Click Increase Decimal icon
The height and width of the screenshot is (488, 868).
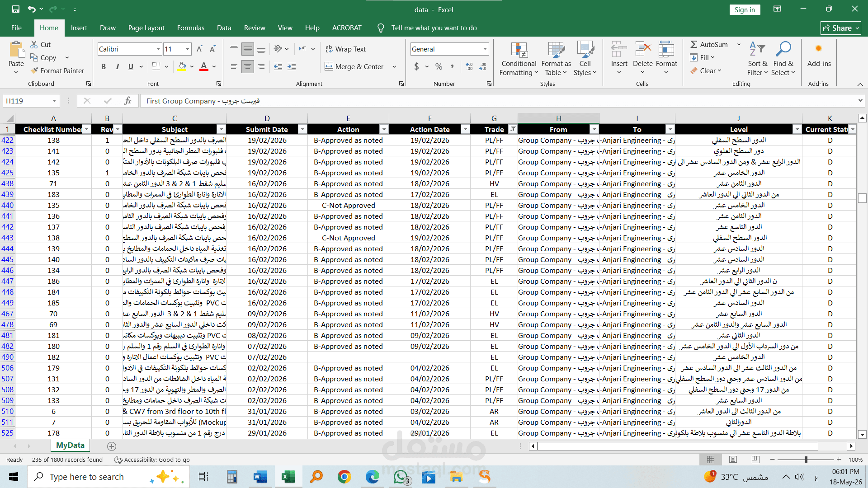point(469,66)
